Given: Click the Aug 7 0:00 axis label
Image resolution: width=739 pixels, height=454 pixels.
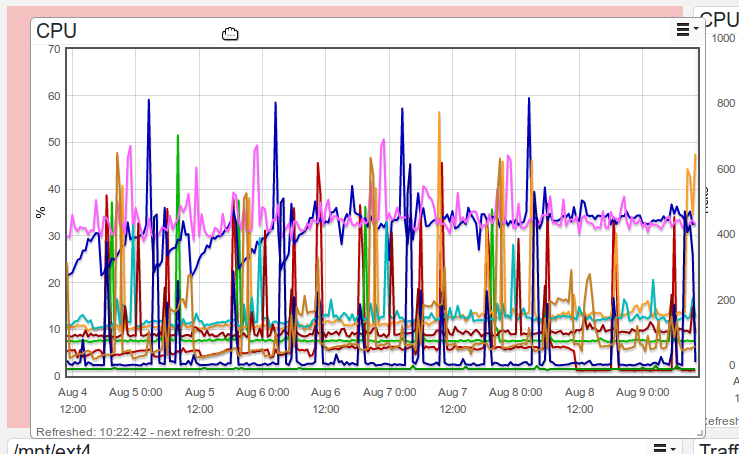Looking at the screenshot, I should [389, 392].
